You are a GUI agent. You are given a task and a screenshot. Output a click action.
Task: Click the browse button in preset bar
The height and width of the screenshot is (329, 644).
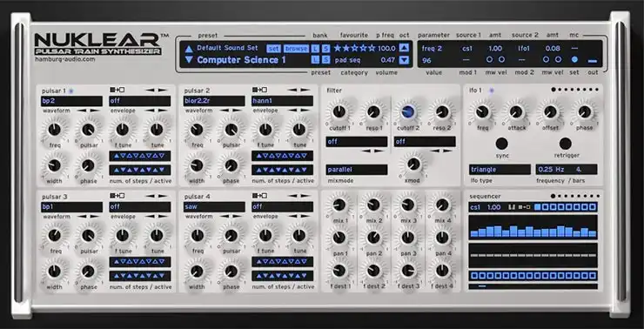[x=296, y=49]
